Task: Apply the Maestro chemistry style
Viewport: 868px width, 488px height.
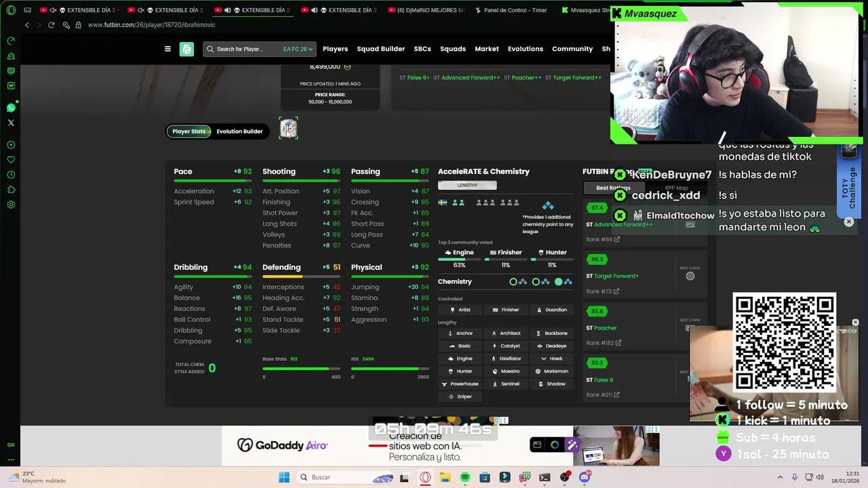Action: [x=506, y=371]
